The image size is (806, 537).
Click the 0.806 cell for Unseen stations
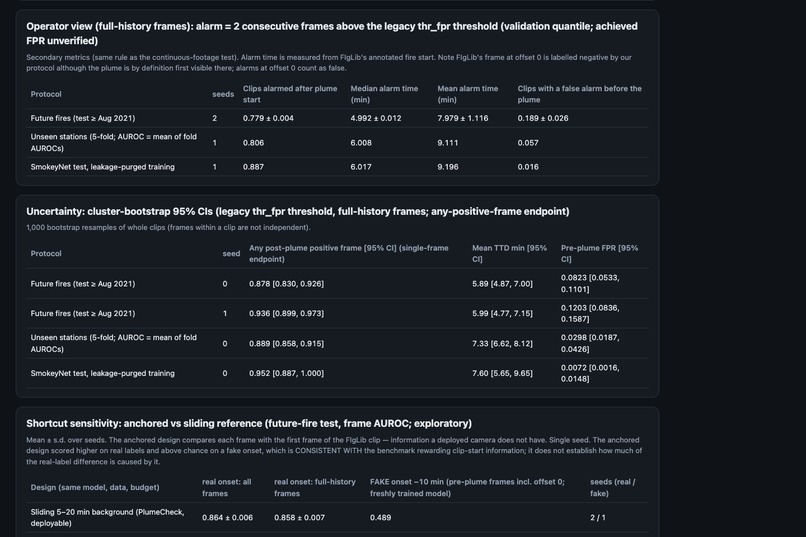[x=253, y=143]
